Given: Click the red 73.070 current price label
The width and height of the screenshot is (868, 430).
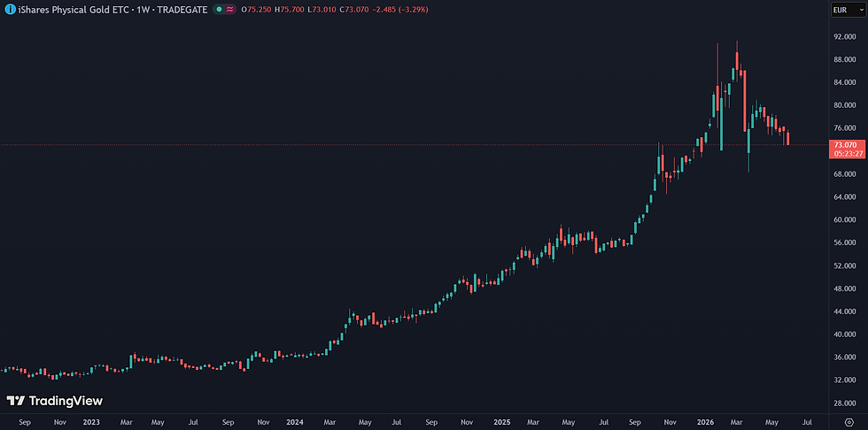Looking at the screenshot, I should (846, 144).
